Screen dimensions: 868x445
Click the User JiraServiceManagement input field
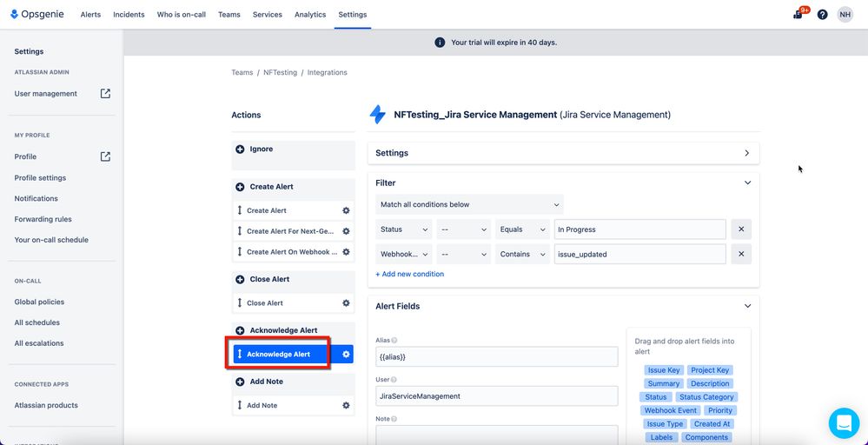pos(496,395)
